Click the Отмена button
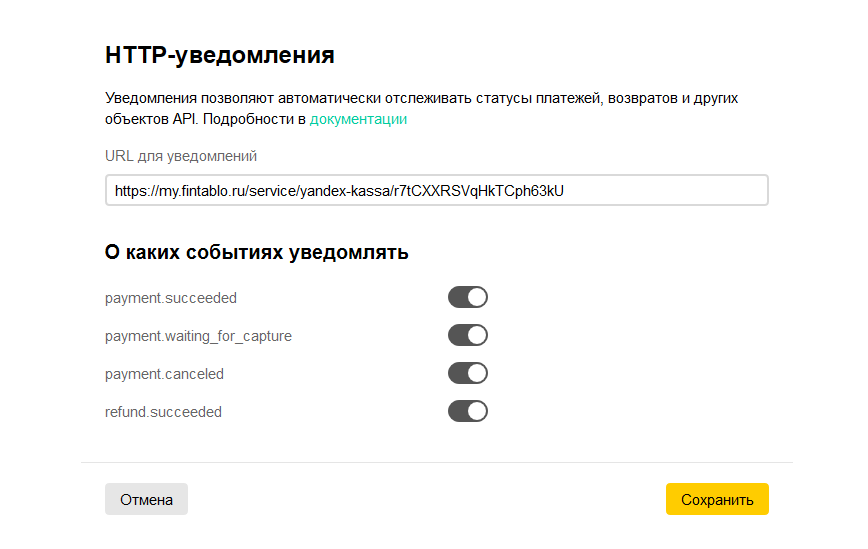868x549 pixels. [147, 499]
